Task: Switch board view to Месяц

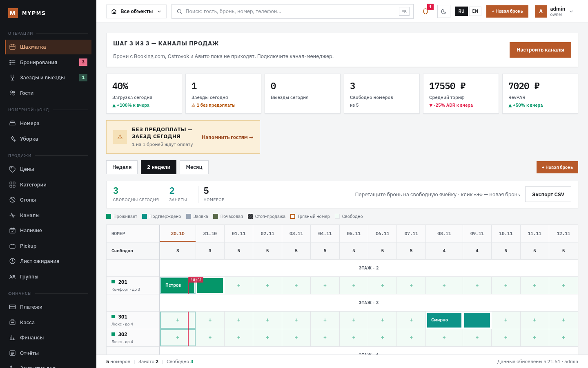Action: [x=194, y=167]
